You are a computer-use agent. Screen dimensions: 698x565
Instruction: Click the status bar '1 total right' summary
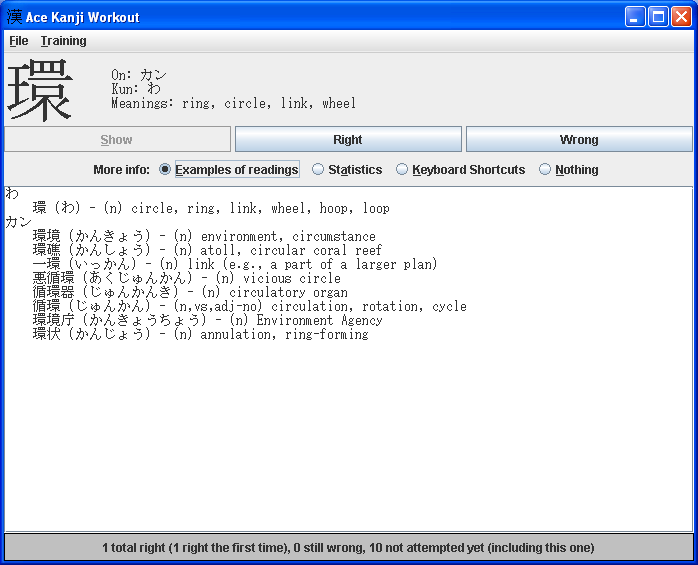point(349,548)
